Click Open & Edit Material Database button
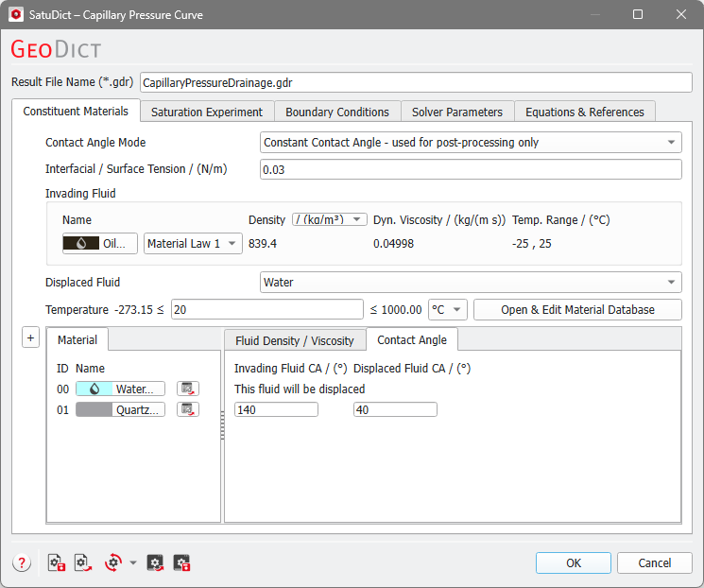The height and width of the screenshot is (588, 704). [577, 309]
